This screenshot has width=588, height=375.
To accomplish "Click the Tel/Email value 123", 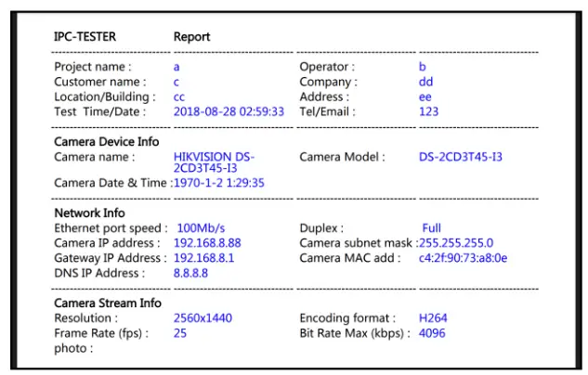I will click(428, 111).
